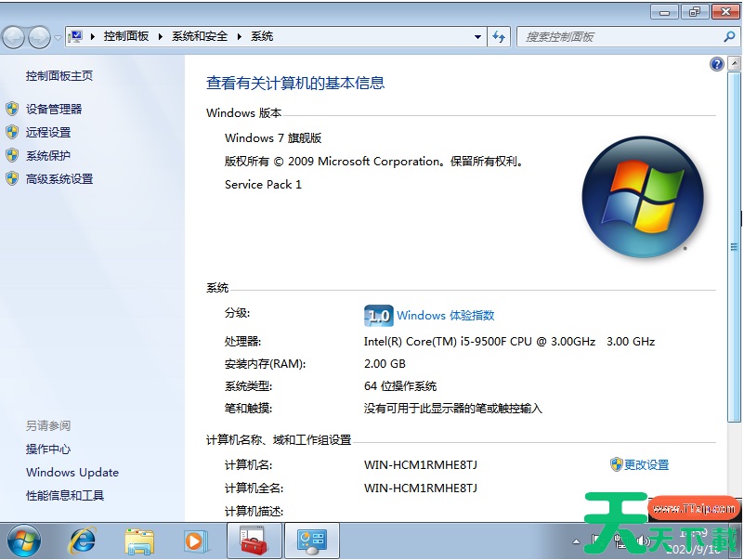744x560 pixels.
Task: Click the refresh button beside the address bar
Action: pos(500,37)
